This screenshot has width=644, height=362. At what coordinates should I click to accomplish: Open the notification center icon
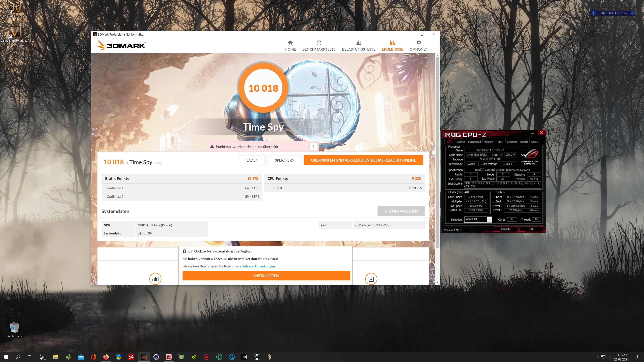[635, 357]
